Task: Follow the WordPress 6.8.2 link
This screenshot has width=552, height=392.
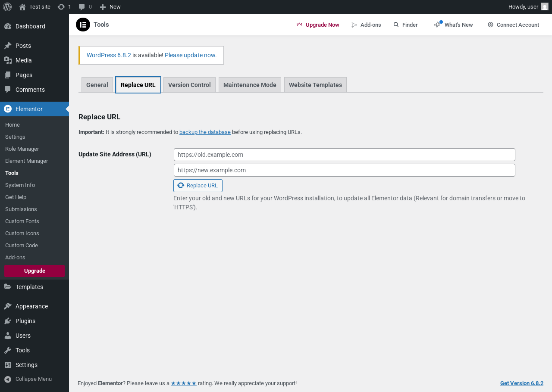Action: point(109,55)
